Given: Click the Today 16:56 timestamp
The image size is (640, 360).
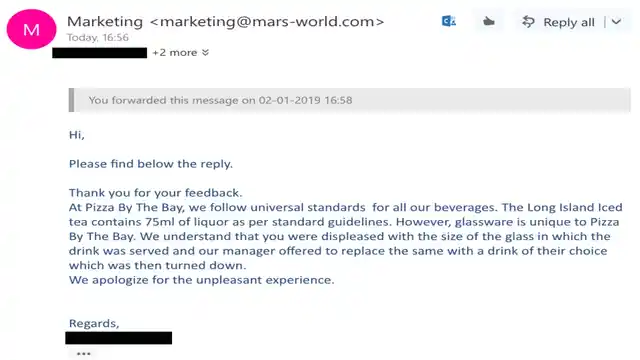Looking at the screenshot, I should (x=98, y=38).
